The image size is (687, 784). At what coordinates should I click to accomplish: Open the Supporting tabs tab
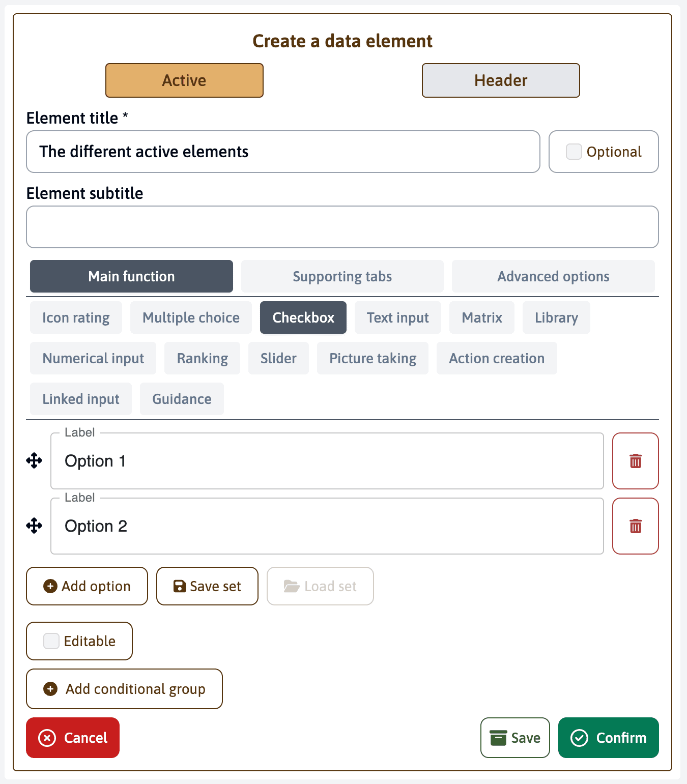pos(342,276)
